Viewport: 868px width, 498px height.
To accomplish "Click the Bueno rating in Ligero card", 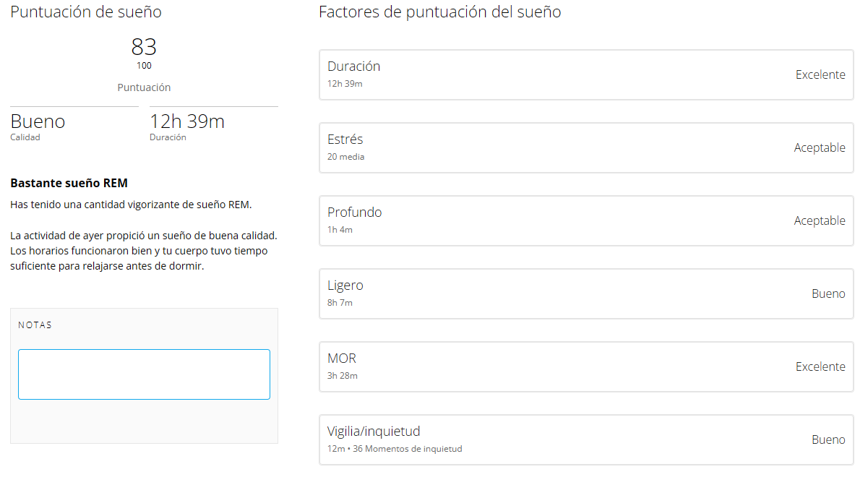I will pyautogui.click(x=828, y=293).
